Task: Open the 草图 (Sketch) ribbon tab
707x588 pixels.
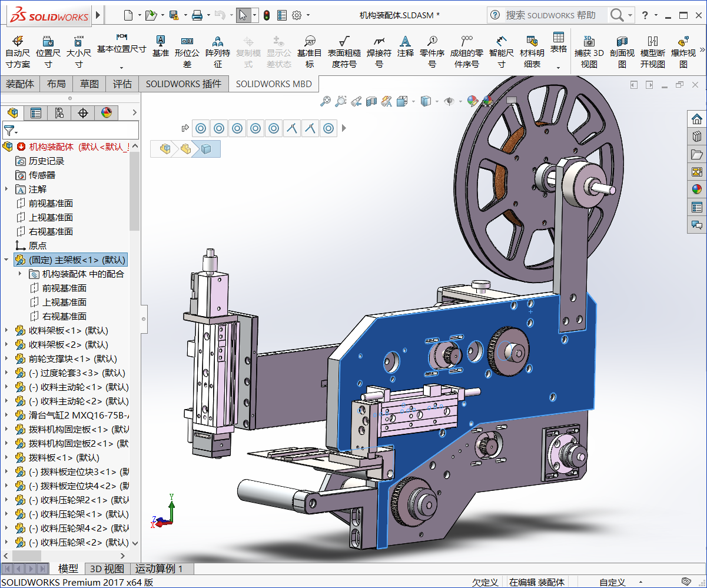Action: point(89,84)
